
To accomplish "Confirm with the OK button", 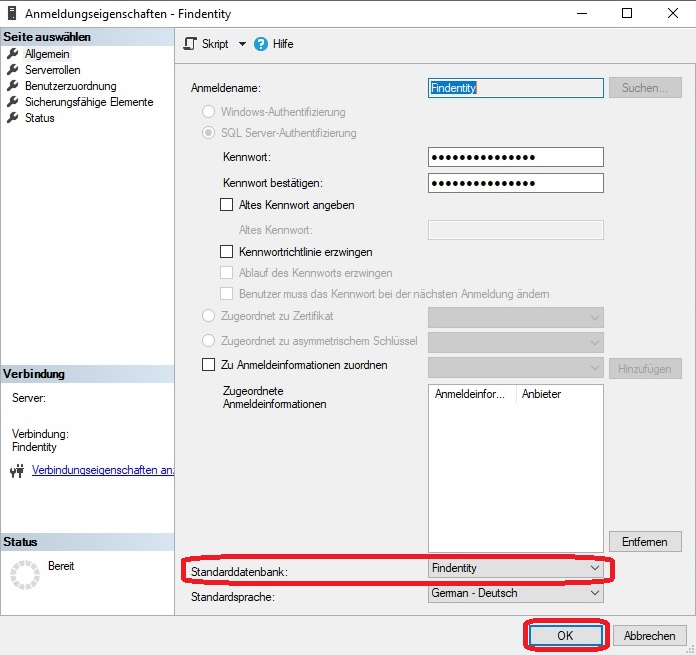I will [566, 635].
